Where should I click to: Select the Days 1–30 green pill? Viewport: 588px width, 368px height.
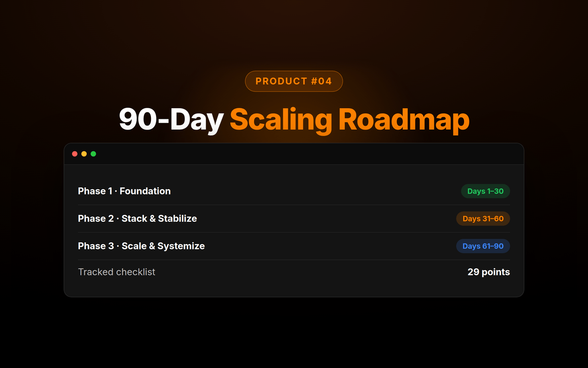485,191
